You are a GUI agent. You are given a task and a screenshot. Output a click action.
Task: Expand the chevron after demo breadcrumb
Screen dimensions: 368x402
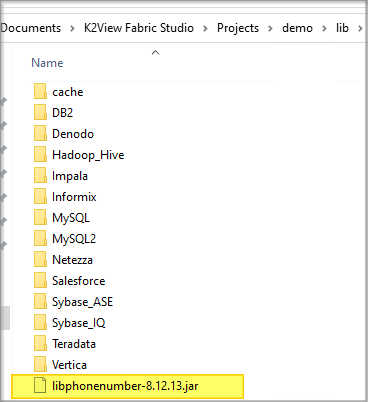coord(324,29)
